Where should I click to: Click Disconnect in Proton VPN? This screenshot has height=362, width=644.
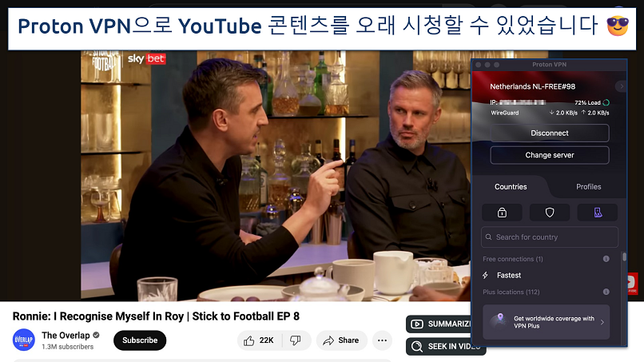(550, 133)
